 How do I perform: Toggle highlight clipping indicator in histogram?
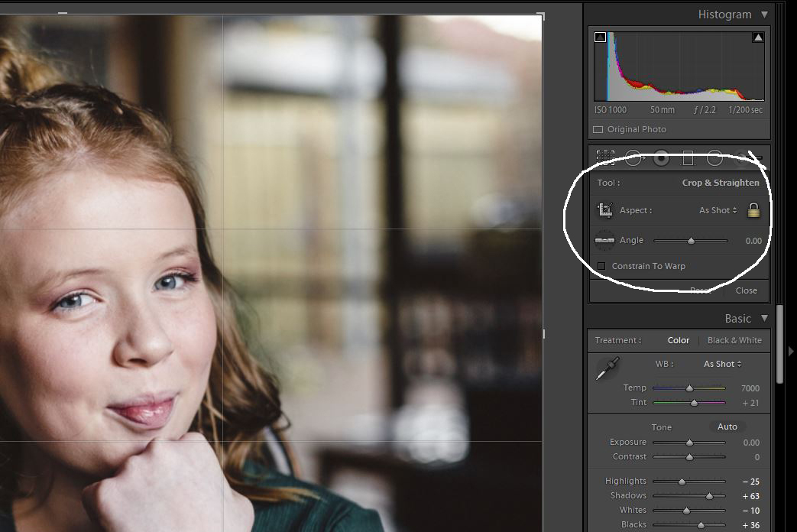tap(758, 37)
